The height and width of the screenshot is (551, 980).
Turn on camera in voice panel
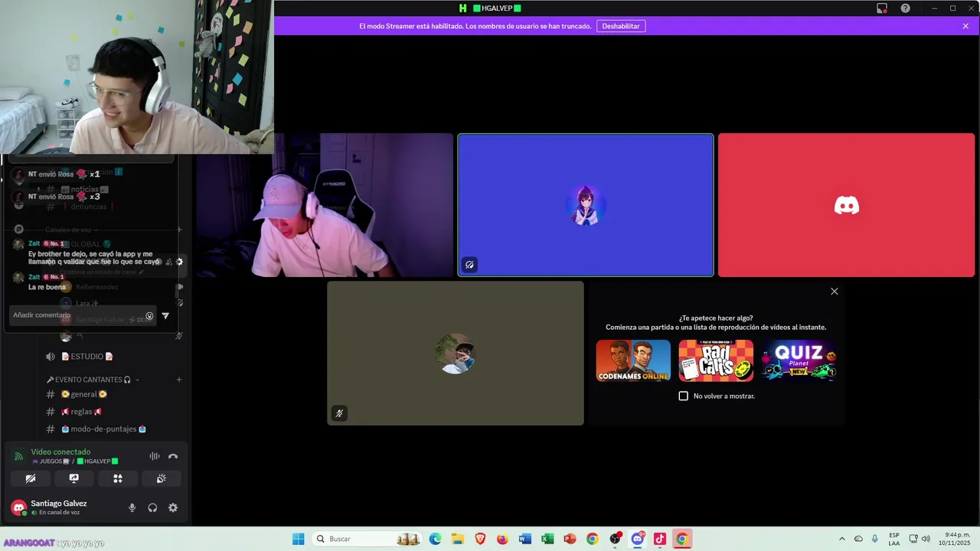click(31, 478)
